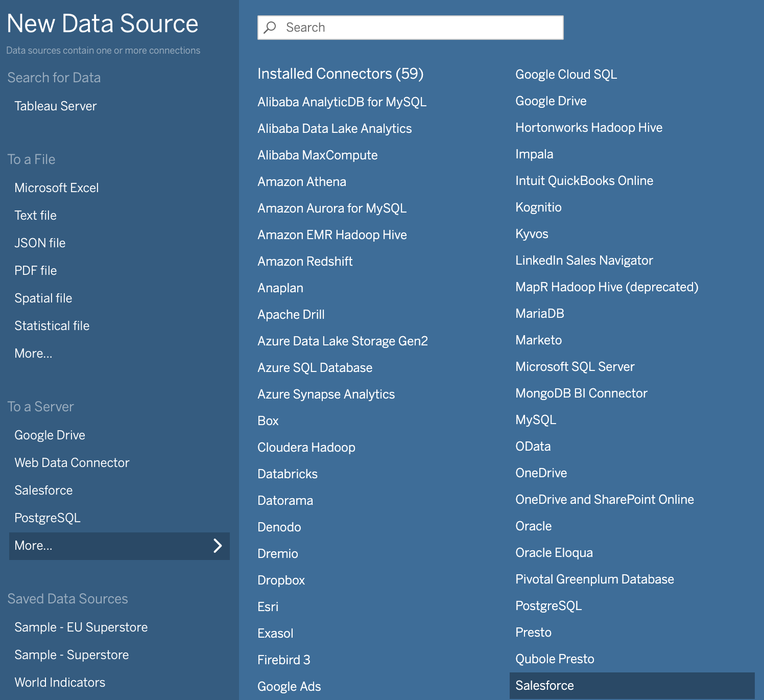Viewport: 764px width, 700px height.
Task: Connect to Kyvos
Action: coord(532,234)
